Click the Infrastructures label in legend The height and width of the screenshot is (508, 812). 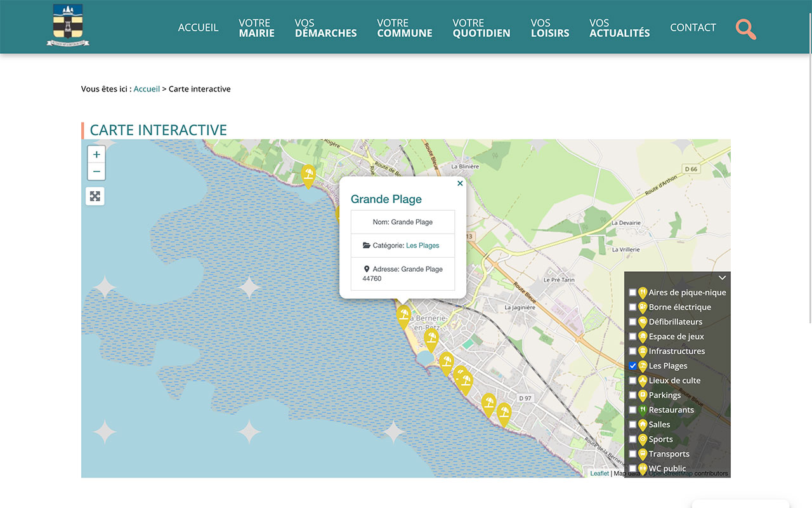[x=677, y=351]
